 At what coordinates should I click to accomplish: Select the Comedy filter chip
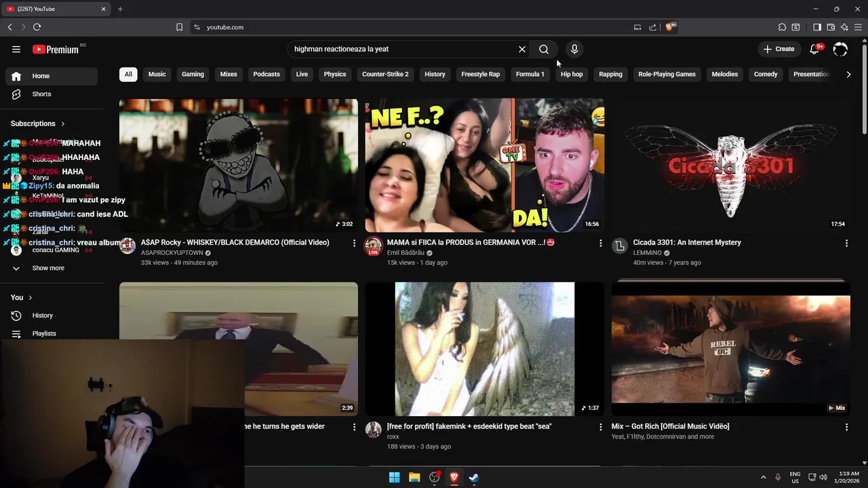766,74
